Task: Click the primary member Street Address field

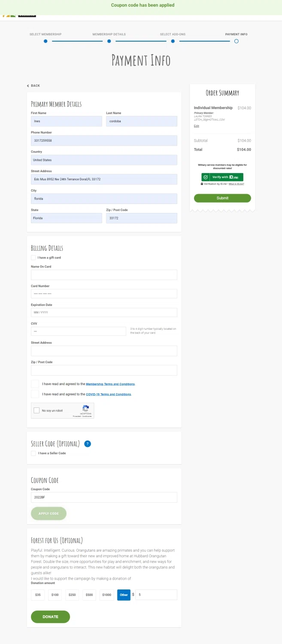Action: click(104, 179)
